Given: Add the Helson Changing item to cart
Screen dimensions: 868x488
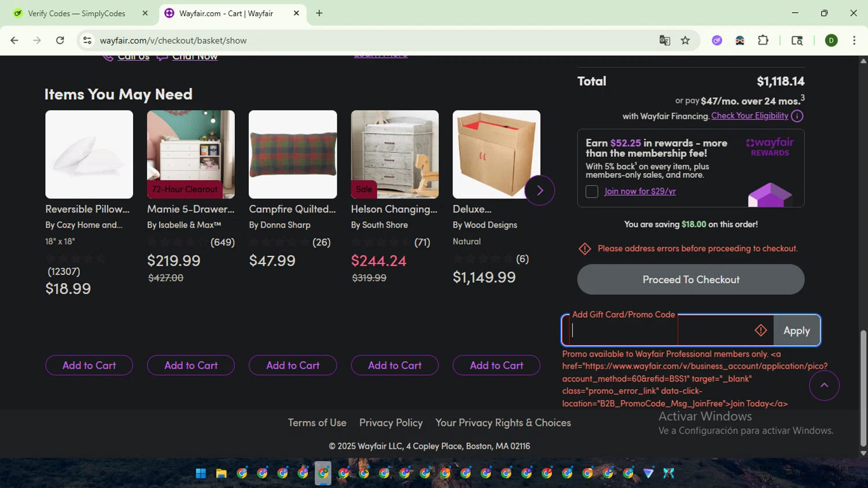Looking at the screenshot, I should (x=395, y=365).
